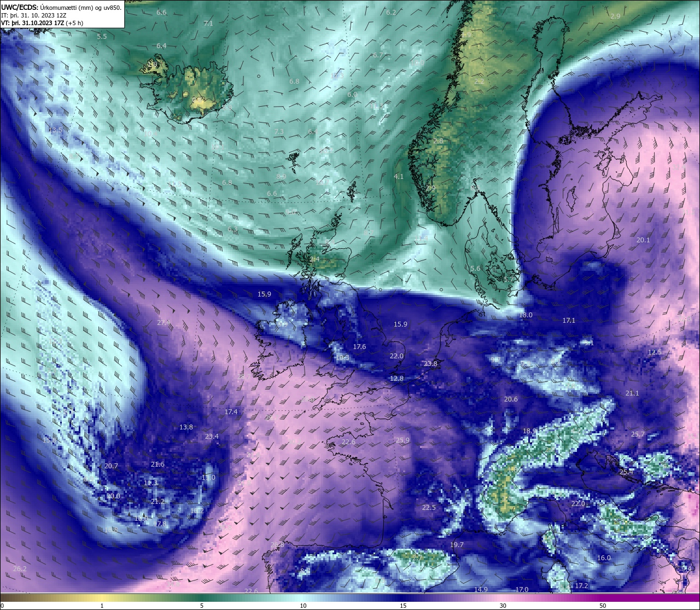Click the 2.8 value over Norway
This screenshot has width=700, height=610.
click(x=438, y=141)
